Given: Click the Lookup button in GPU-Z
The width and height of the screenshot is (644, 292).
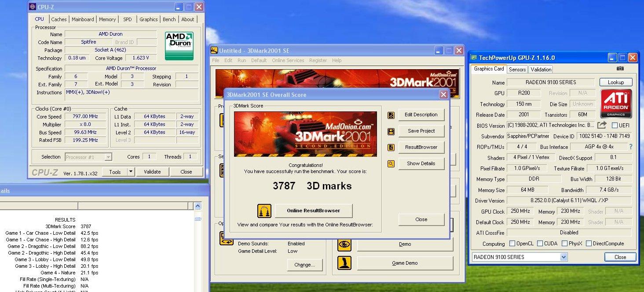Looking at the screenshot, I should pos(616,82).
